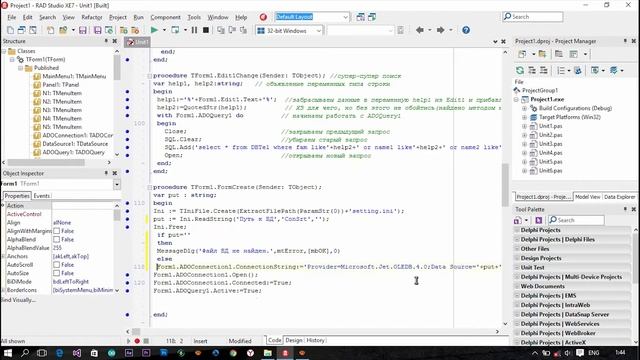Expand Target Platforms (Win32) node
The width and height of the screenshot is (640, 360).
tap(524, 118)
